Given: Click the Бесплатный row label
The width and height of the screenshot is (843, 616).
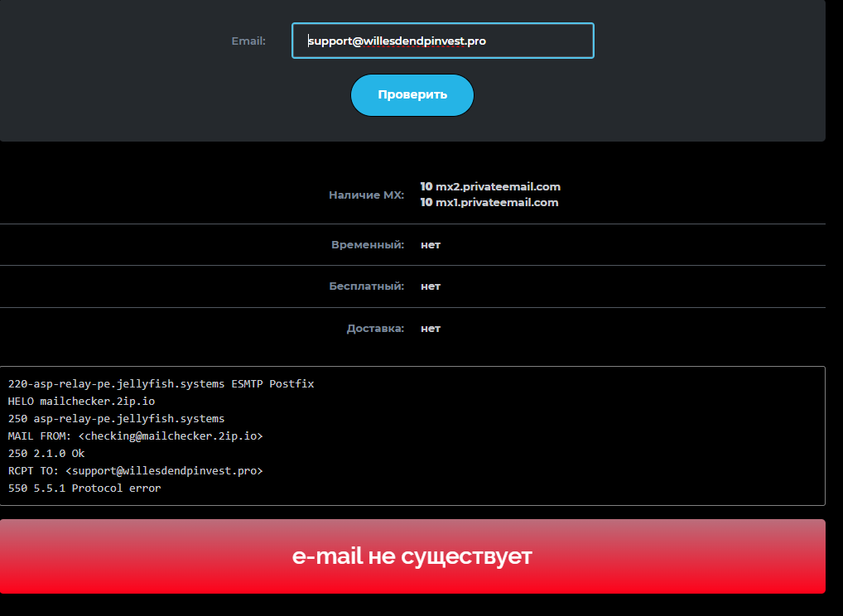Looking at the screenshot, I should pyautogui.click(x=366, y=286).
